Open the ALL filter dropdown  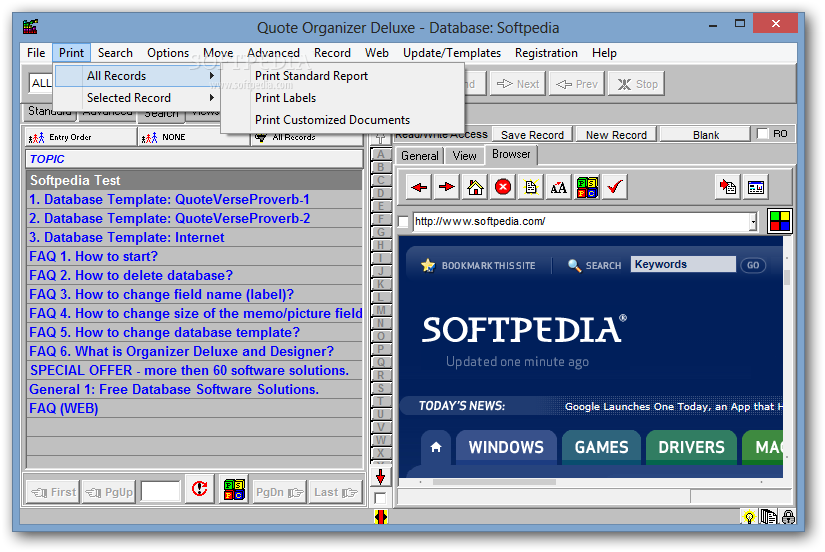(x=41, y=83)
